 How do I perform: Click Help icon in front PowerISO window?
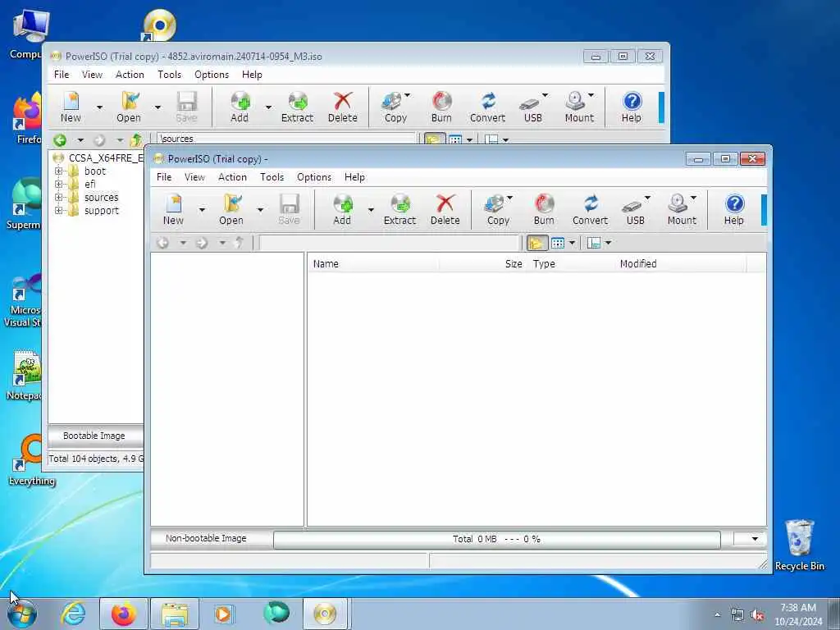734,209
